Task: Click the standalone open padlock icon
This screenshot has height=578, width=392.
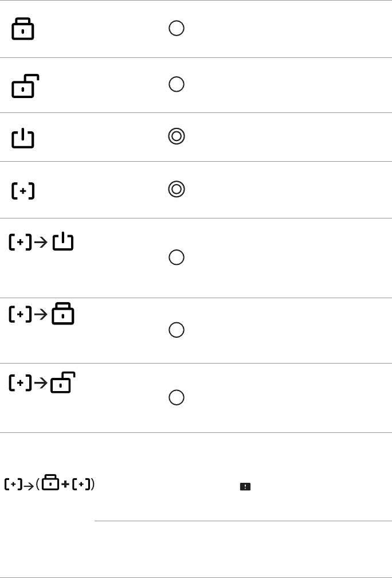Action: pyautogui.click(x=23, y=87)
